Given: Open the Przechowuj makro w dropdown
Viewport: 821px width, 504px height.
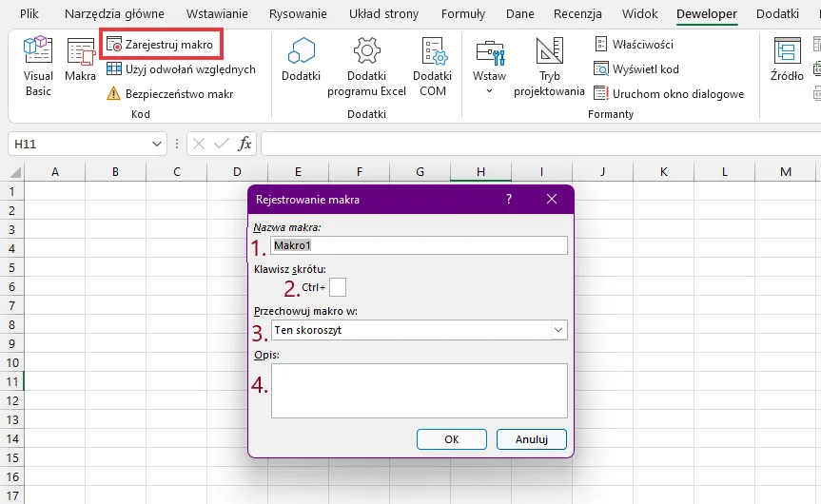Looking at the screenshot, I should 557,330.
